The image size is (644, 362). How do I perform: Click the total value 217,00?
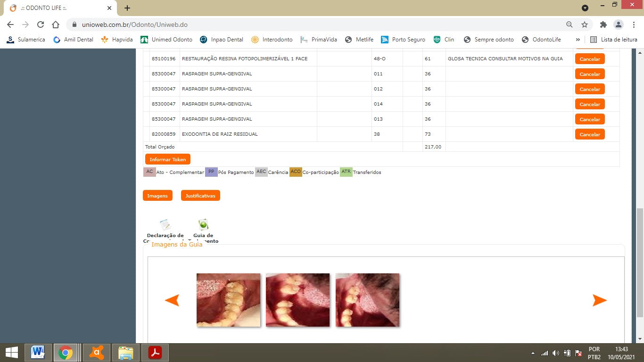433,147
